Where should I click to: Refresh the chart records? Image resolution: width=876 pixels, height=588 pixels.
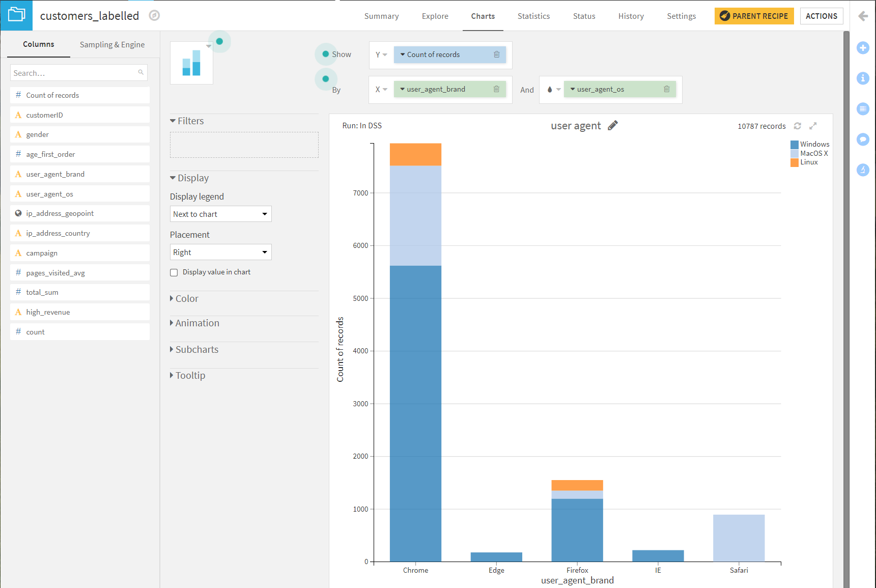point(798,126)
